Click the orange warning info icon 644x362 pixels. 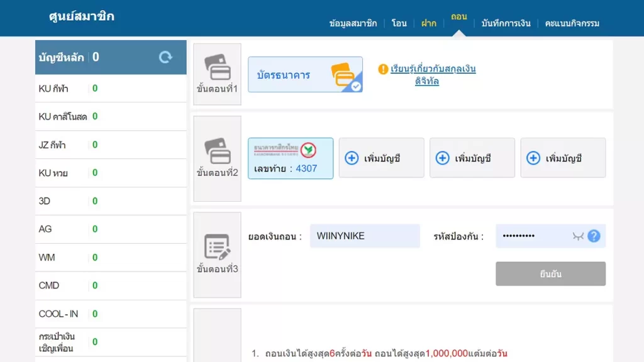[383, 69]
